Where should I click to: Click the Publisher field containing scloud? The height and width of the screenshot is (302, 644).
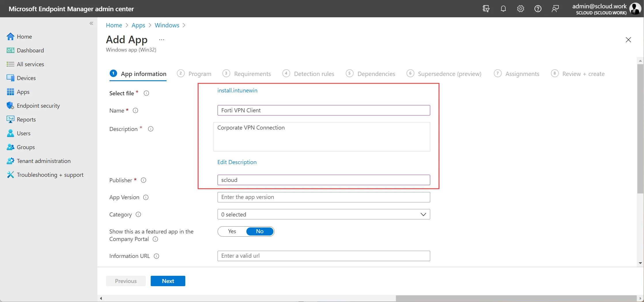324,180
